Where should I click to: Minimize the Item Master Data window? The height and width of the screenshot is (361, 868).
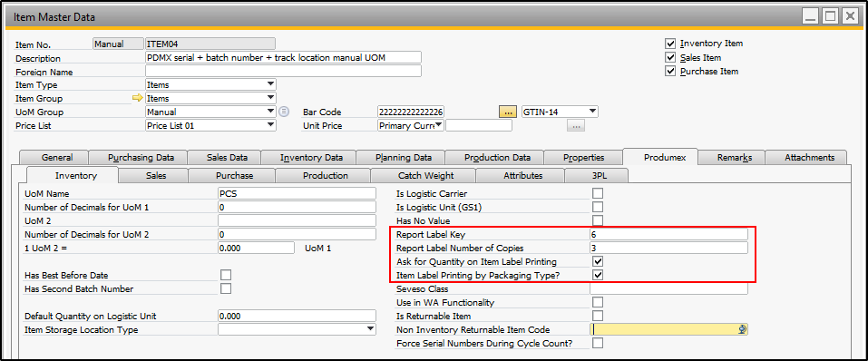click(x=811, y=16)
